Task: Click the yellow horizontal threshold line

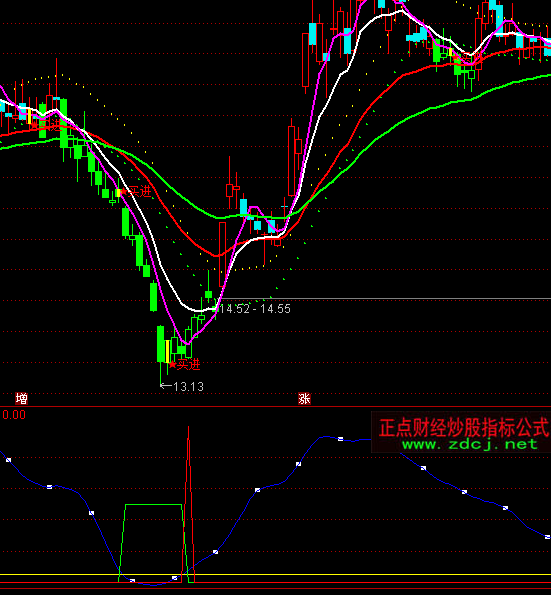Action: click(276, 575)
